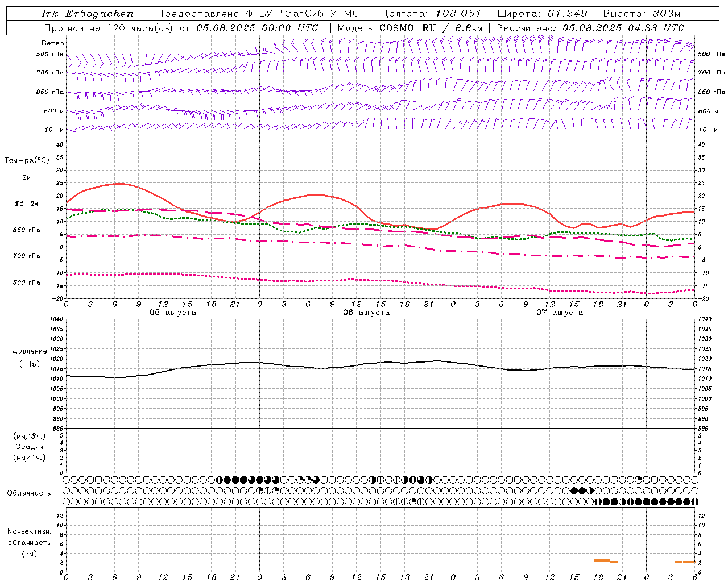The height and width of the screenshot is (582, 728).
Task: Select the (мм/1ч.) precipitation unit label
Action: [30, 458]
